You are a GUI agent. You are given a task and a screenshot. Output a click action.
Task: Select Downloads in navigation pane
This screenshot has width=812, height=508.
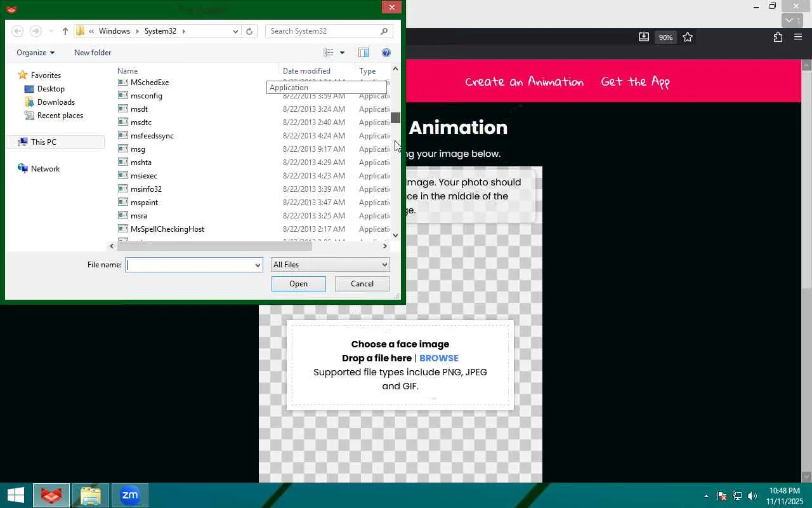coord(56,102)
